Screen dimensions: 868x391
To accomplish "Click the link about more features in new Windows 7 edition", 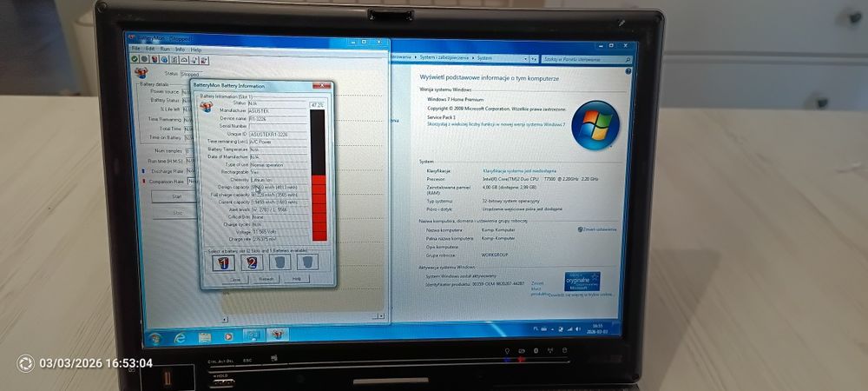I will click(496, 124).
